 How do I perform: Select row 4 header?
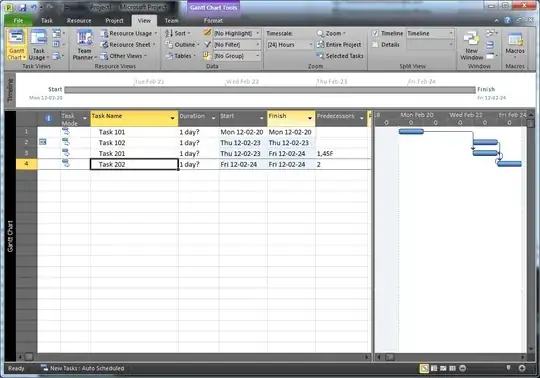tap(27, 164)
